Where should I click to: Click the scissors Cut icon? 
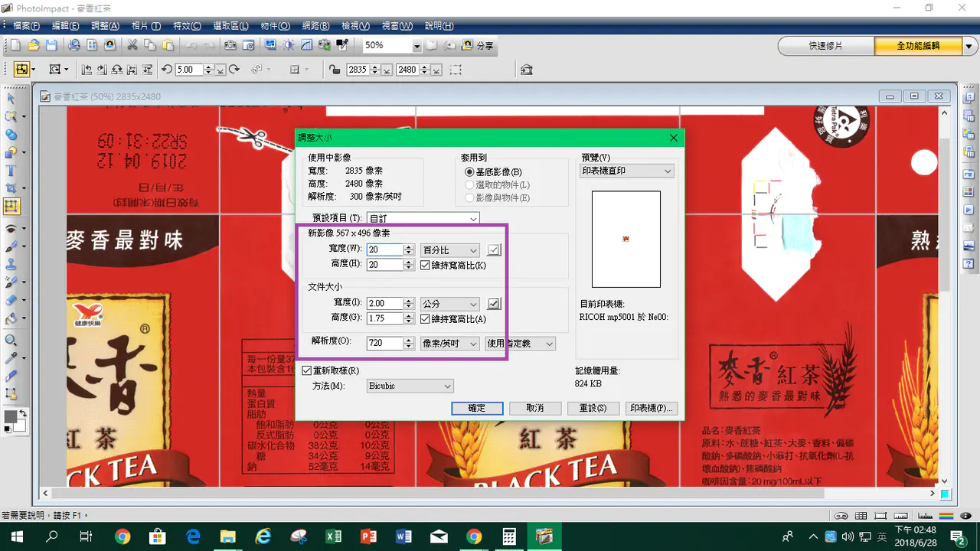(132, 45)
